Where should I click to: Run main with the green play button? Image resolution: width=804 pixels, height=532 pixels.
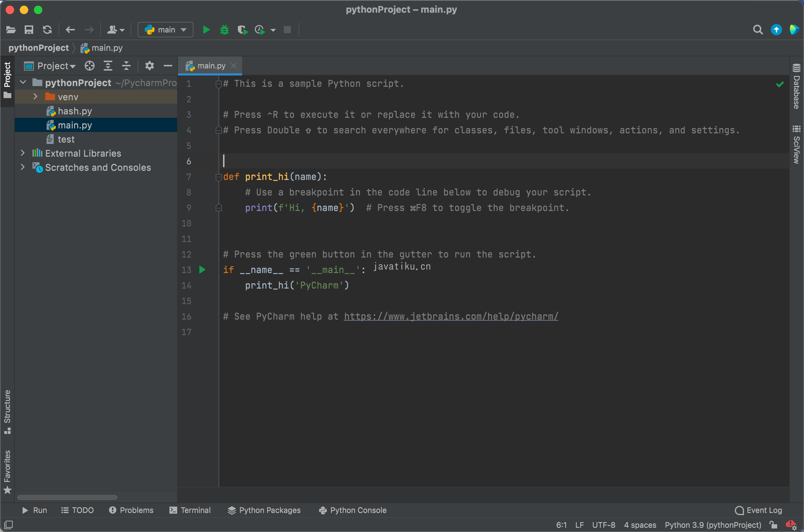(206, 30)
